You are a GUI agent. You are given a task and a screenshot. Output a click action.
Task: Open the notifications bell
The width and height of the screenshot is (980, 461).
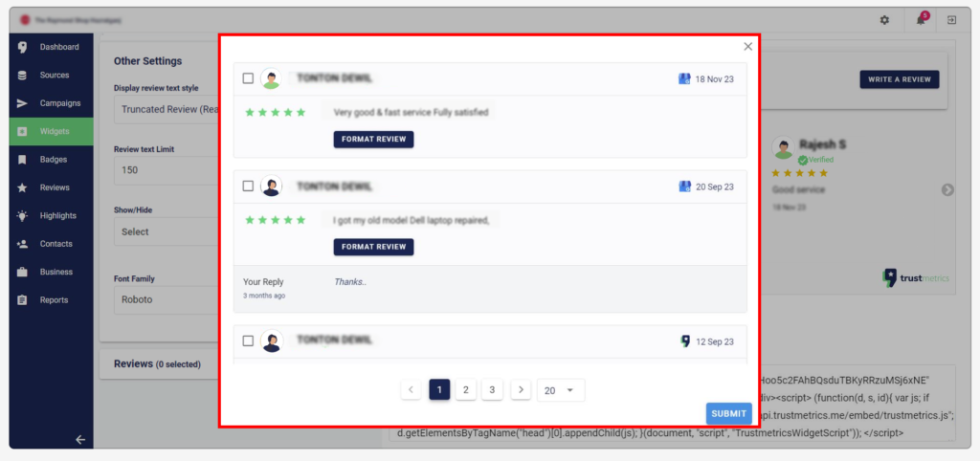tap(921, 20)
